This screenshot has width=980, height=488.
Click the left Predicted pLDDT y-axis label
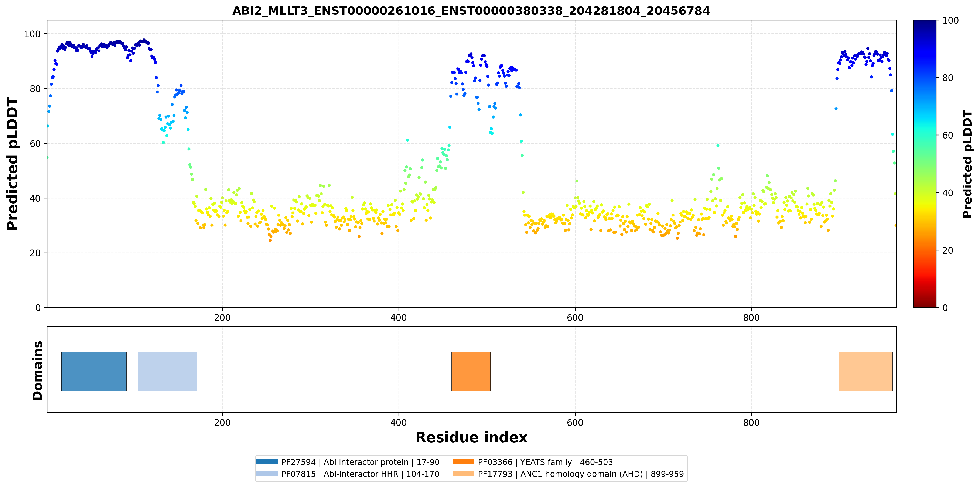pos(12,164)
